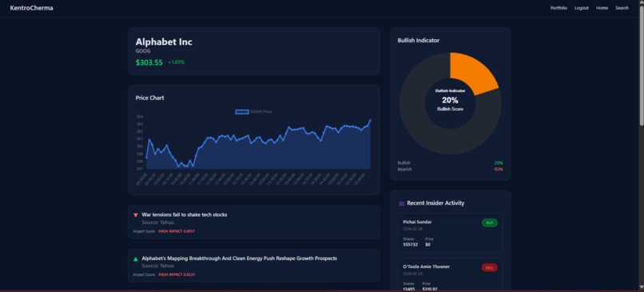Click the Price Chart heading
The height and width of the screenshot is (292, 644).
tap(150, 98)
